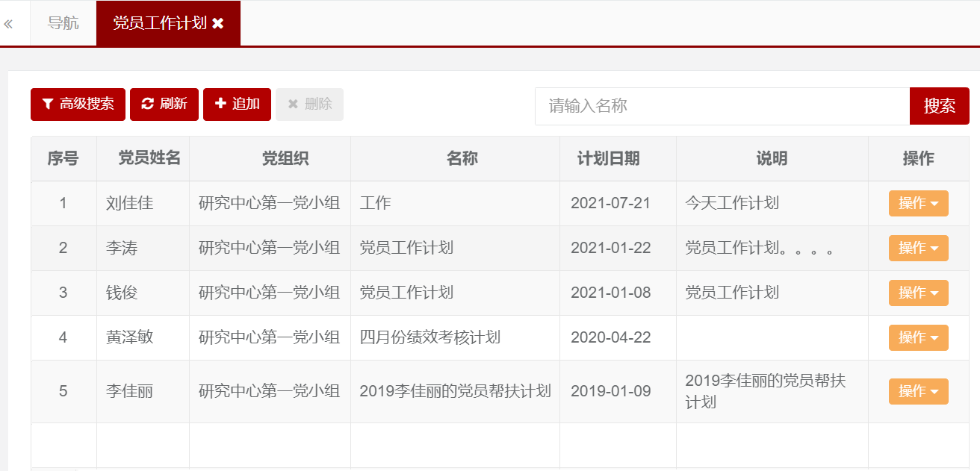This screenshot has height=471, width=980.
Task: Collapse sidebar with double-chevron icon
Action: point(8,24)
